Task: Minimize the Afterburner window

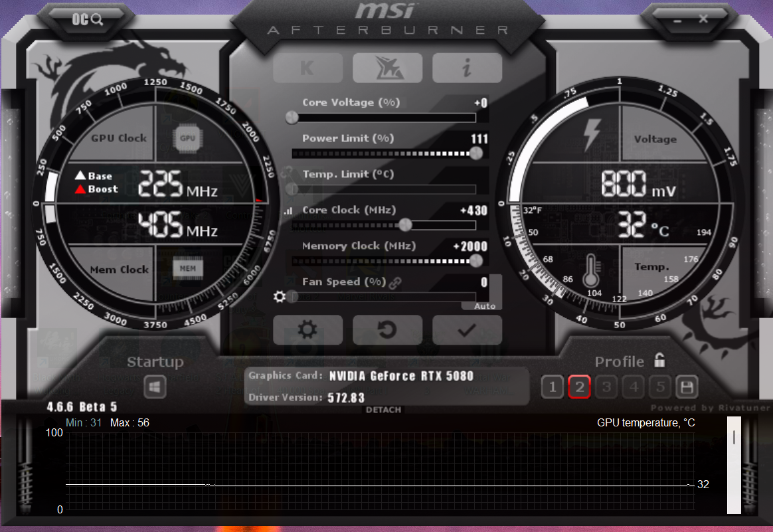Action: pos(677,21)
